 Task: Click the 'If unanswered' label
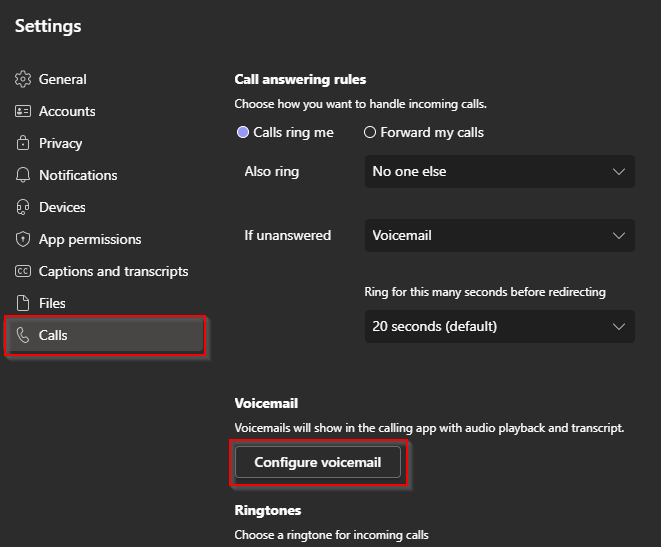coord(288,235)
